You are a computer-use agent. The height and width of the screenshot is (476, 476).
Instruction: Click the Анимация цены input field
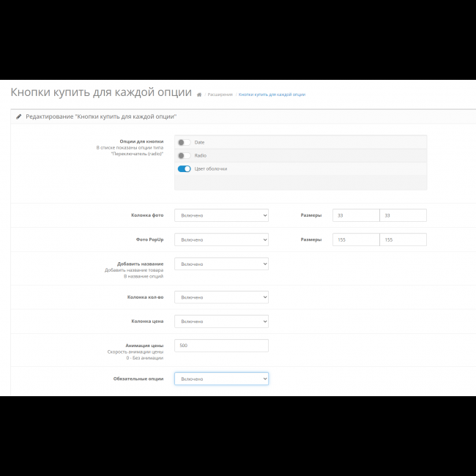coord(221,346)
